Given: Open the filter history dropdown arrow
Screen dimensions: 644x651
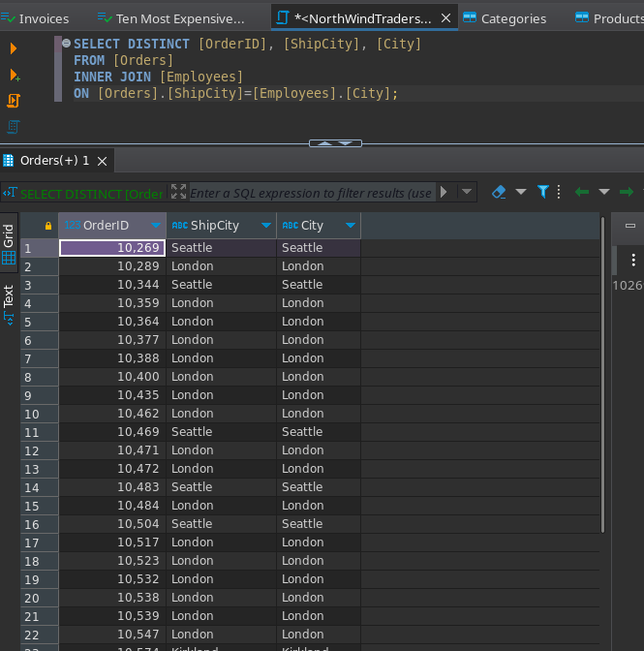Looking at the screenshot, I should pyautogui.click(x=468, y=192).
